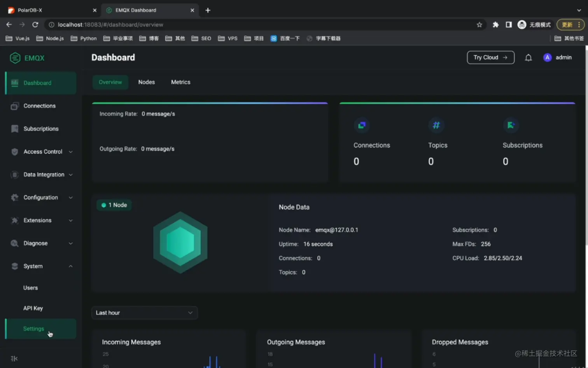
Task: Open the browser update menu button
Action: (570, 25)
